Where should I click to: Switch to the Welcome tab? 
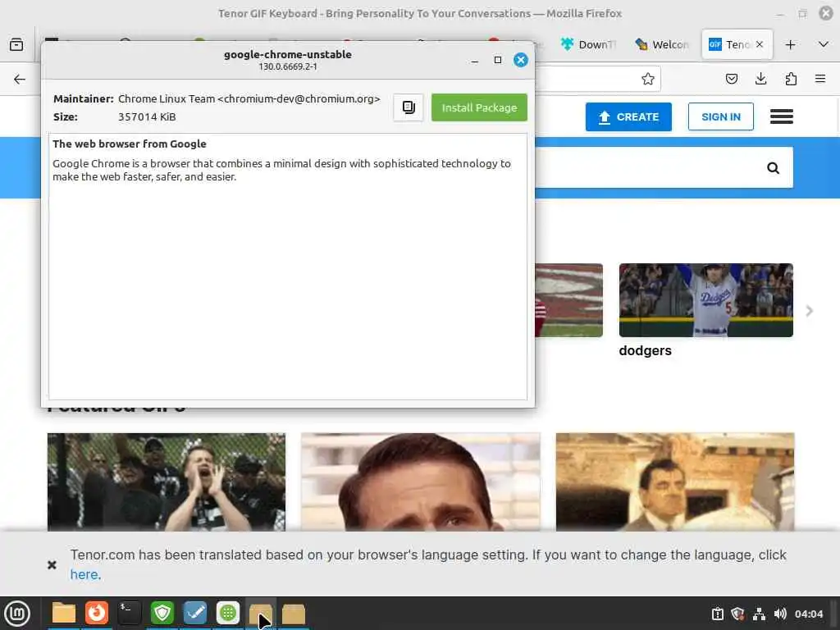point(662,45)
